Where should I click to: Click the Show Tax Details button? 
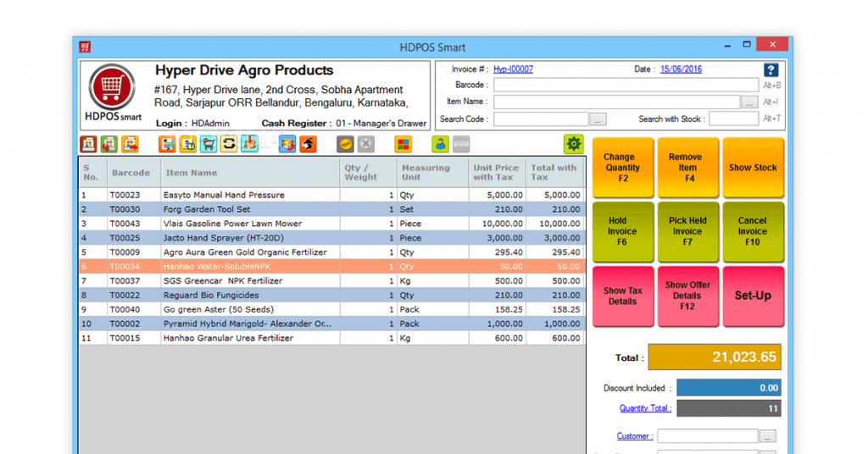(623, 296)
